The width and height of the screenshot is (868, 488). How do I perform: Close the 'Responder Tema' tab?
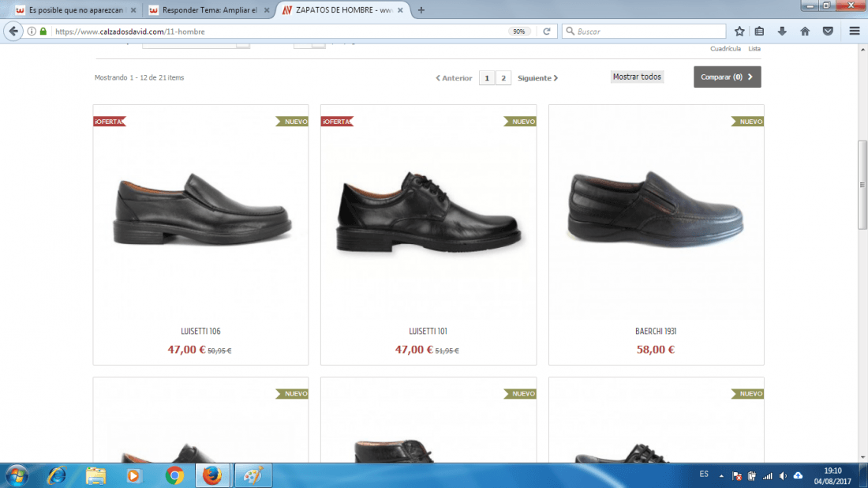point(267,10)
